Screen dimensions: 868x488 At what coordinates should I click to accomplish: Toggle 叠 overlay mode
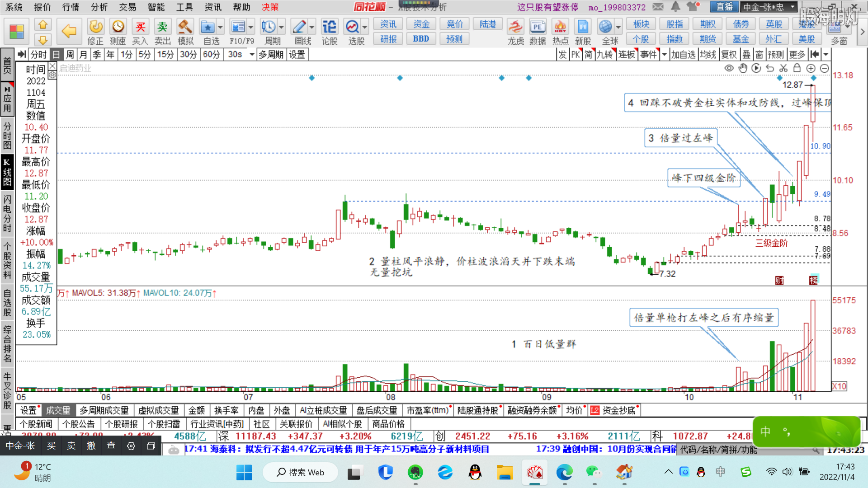[746, 55]
